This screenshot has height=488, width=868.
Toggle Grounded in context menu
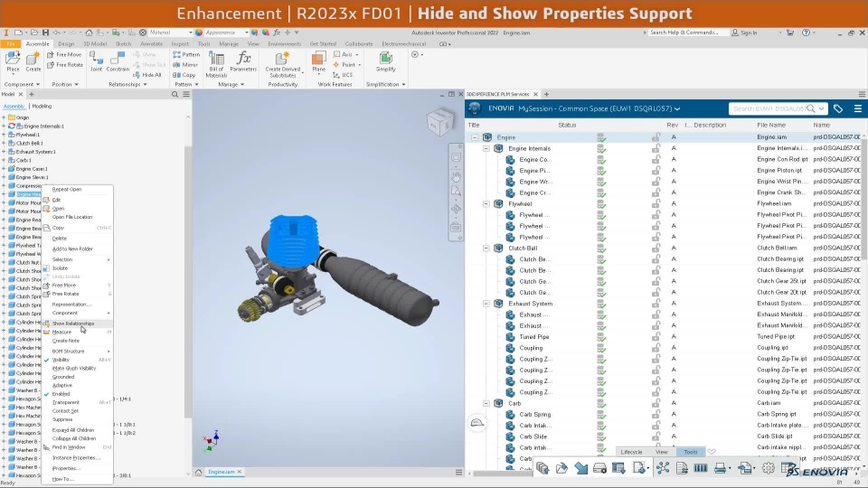pos(63,377)
